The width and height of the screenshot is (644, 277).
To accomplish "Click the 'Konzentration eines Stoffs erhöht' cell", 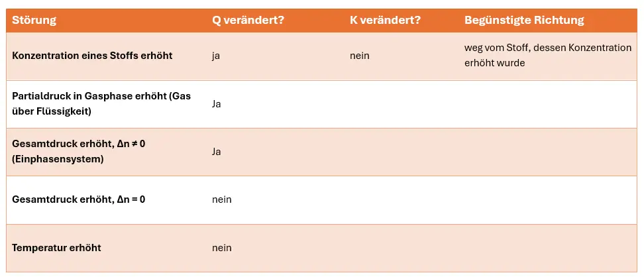I will [x=92, y=56].
